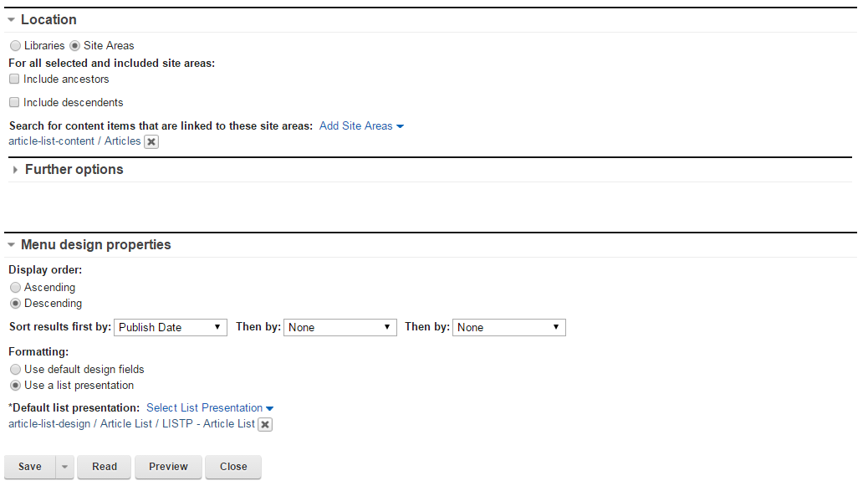
Task: Open the first Then by dropdown
Action: tap(340, 327)
